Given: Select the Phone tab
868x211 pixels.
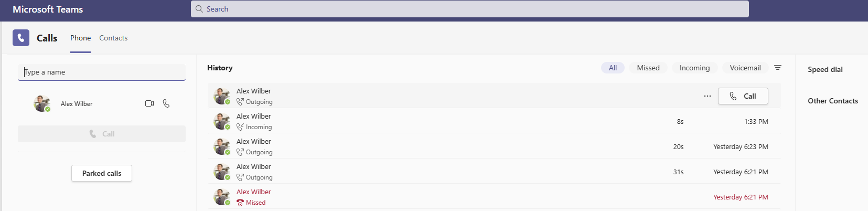Looking at the screenshot, I should [x=80, y=38].
